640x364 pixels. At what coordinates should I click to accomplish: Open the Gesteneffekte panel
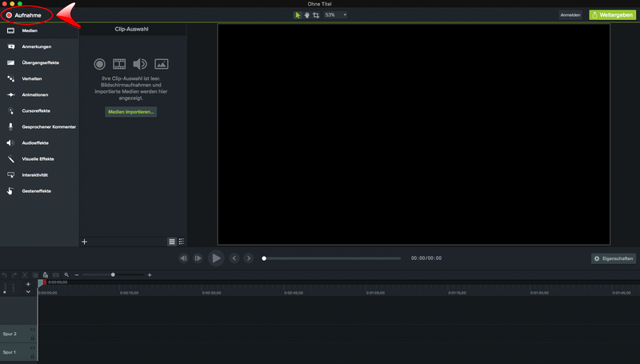tap(39, 191)
